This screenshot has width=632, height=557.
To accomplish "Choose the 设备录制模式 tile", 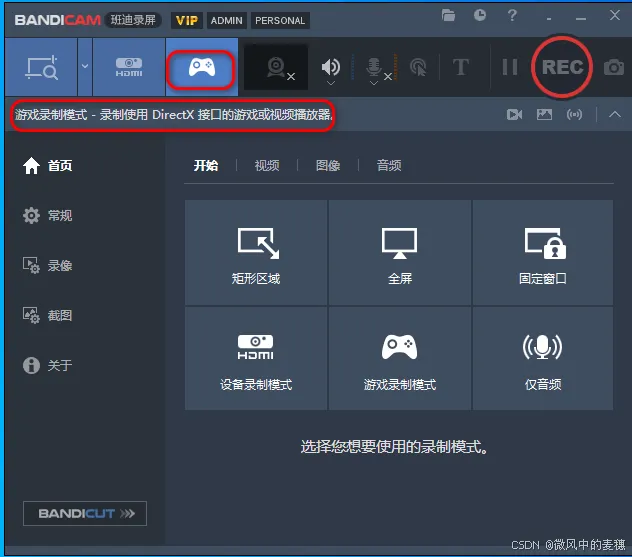I will [256, 359].
